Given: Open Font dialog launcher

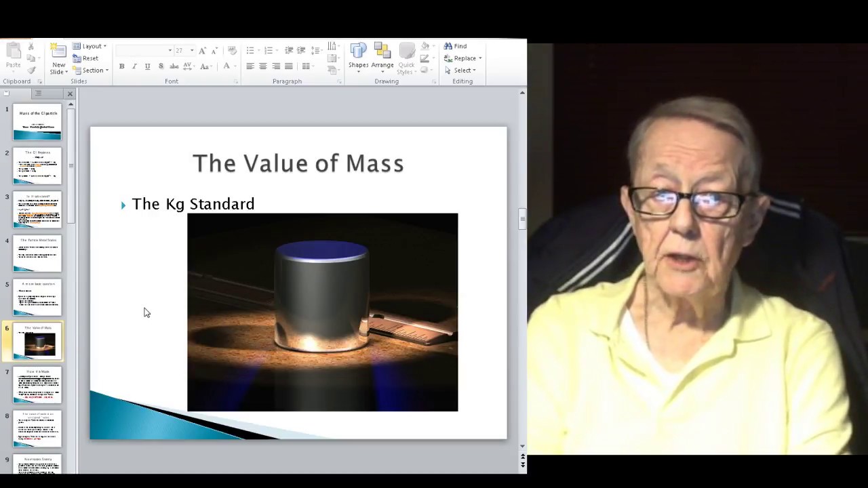Looking at the screenshot, I should (236, 81).
